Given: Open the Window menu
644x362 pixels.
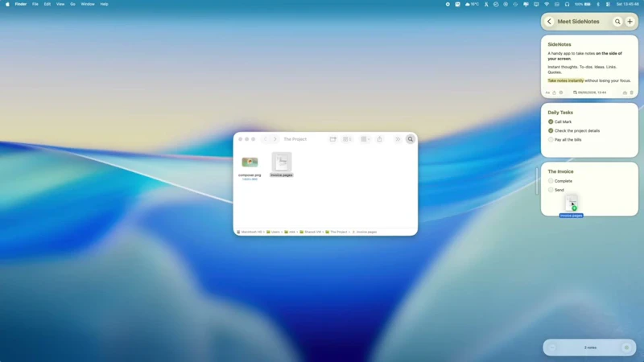Looking at the screenshot, I should tap(88, 4).
